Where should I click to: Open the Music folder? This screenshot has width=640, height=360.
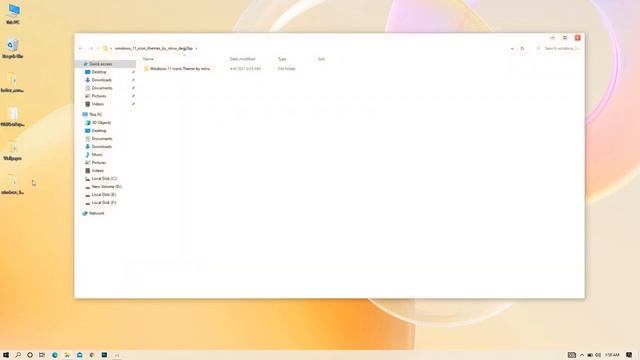pos(97,155)
